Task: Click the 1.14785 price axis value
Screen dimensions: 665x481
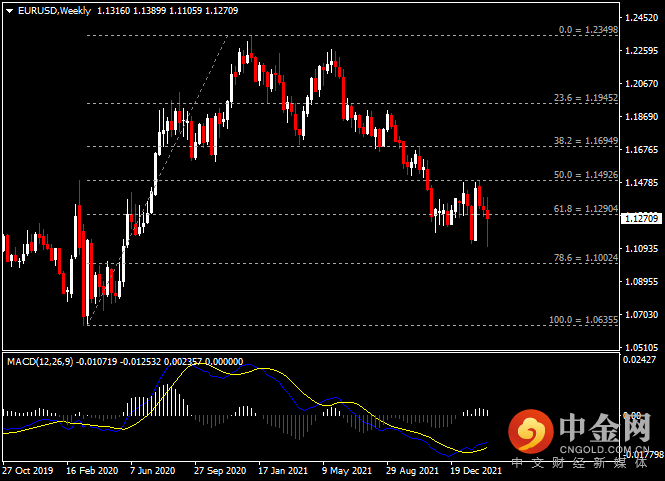Action: click(642, 182)
